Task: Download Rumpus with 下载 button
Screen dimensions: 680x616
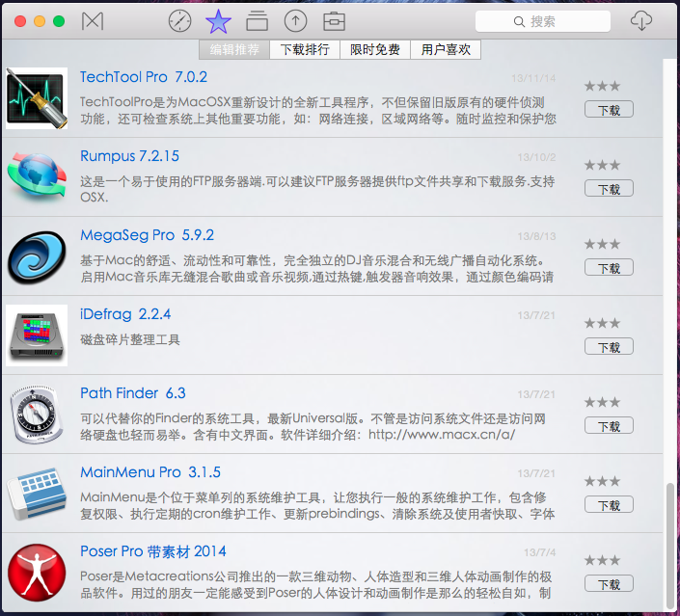Action: point(609,188)
